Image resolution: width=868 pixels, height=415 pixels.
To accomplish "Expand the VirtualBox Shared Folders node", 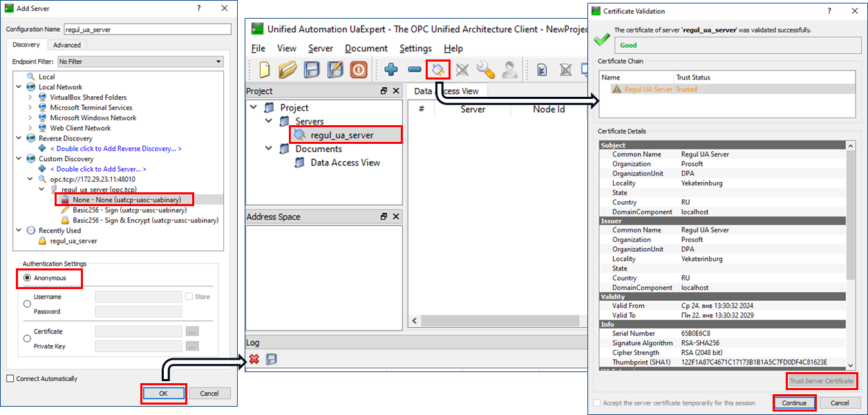I will 30,98.
